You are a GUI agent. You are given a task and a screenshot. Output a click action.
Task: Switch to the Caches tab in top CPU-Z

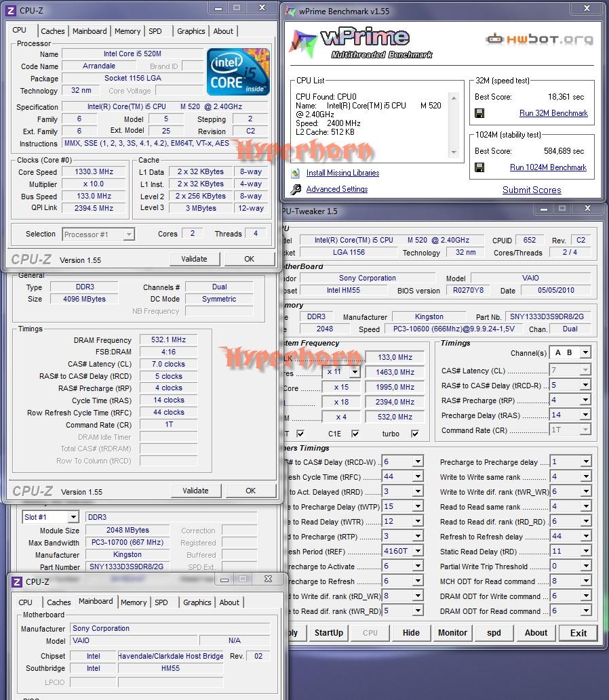[53, 31]
